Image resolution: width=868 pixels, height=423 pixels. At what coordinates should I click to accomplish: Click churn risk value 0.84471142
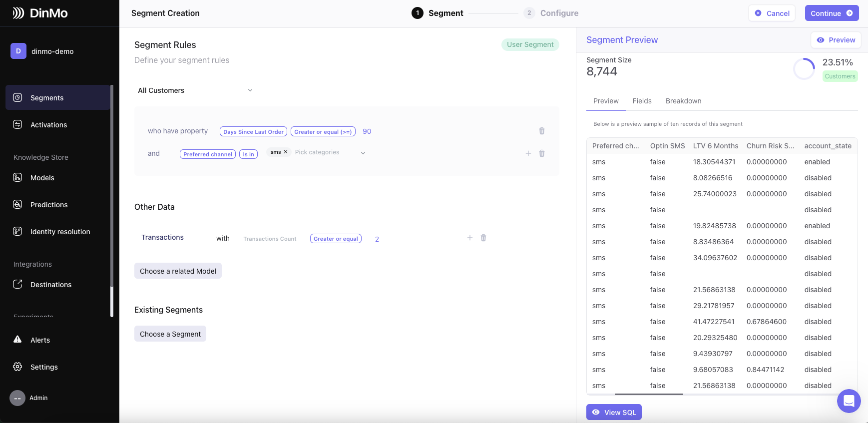tap(765, 370)
